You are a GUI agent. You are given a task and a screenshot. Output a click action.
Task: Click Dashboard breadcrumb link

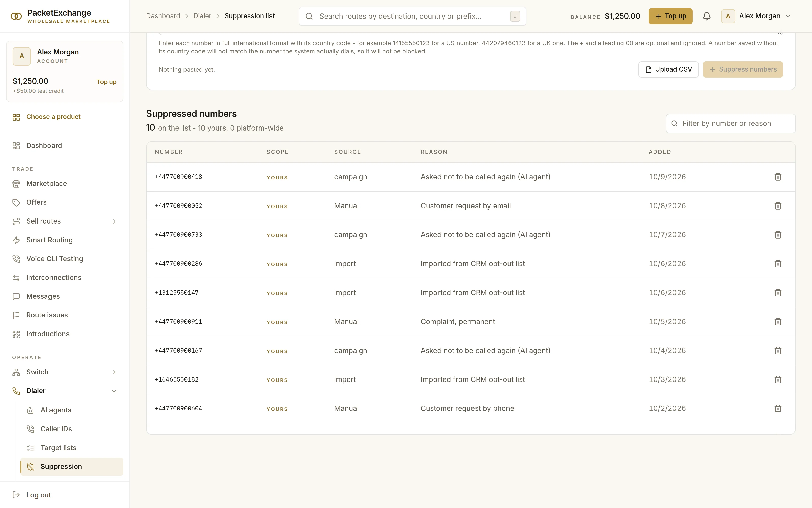pos(163,16)
